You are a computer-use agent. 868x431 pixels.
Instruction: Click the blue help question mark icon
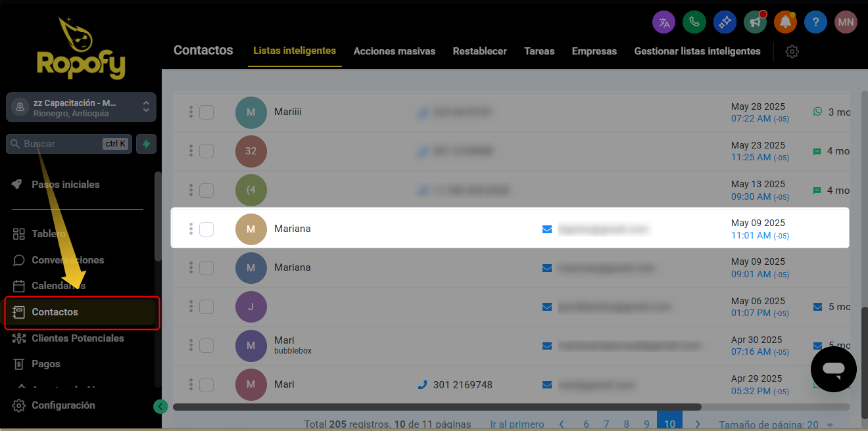coord(815,22)
